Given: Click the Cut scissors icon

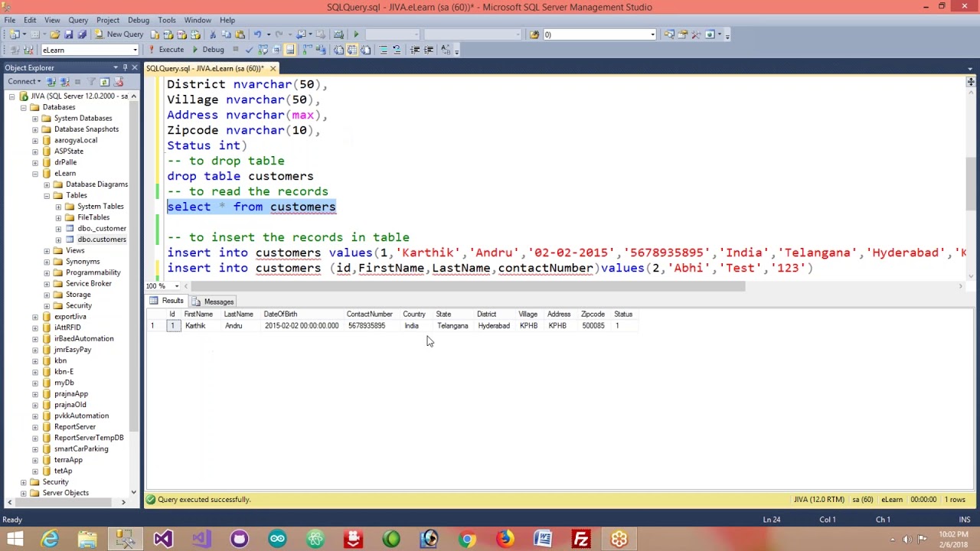Looking at the screenshot, I should (213, 34).
